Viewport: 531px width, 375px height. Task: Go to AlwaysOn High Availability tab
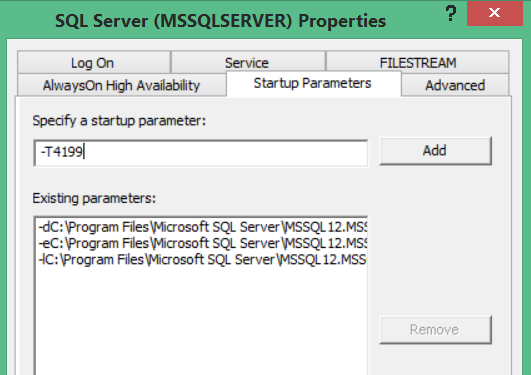click(121, 85)
